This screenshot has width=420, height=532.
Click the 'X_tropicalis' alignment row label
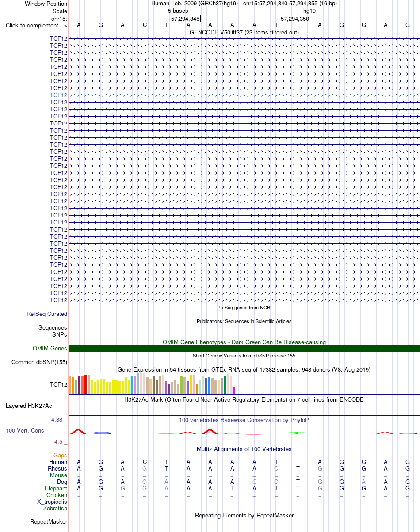52,502
